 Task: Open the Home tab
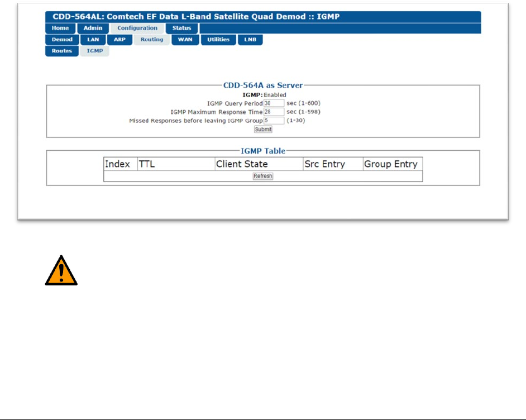pos(60,28)
